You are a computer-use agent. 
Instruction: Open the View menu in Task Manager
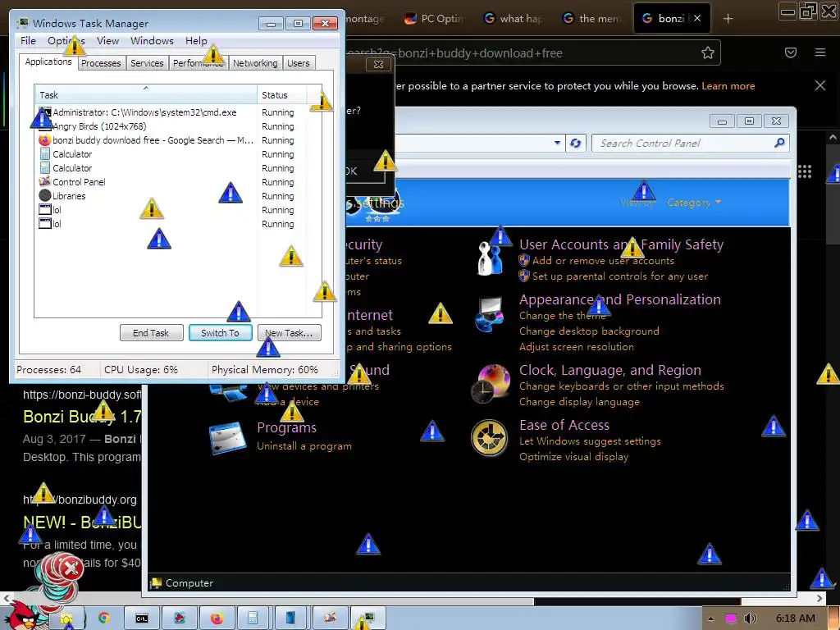(107, 41)
